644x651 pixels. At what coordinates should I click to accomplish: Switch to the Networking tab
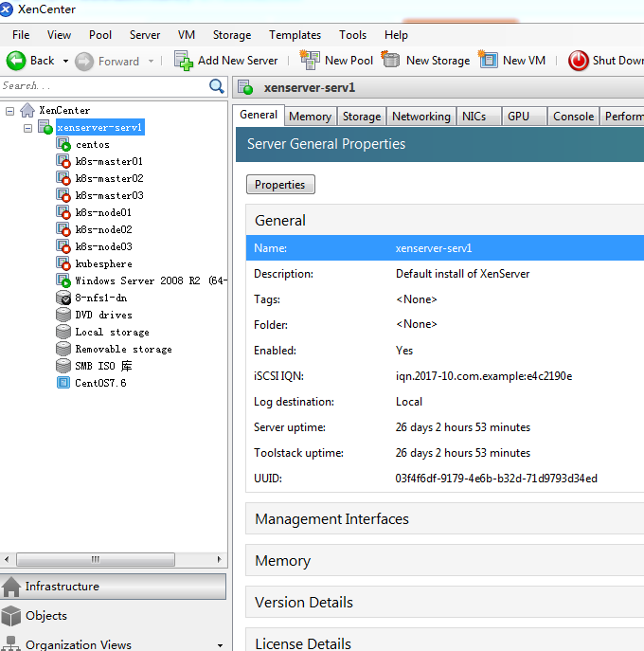coord(421,117)
